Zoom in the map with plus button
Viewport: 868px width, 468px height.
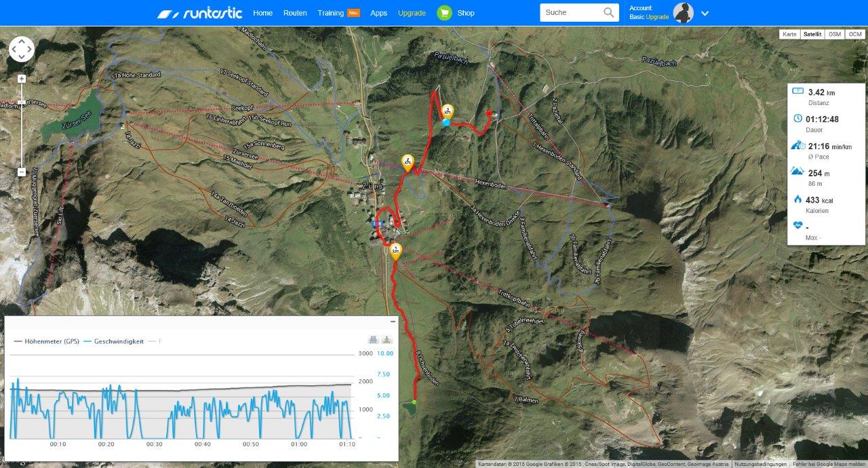click(x=22, y=79)
